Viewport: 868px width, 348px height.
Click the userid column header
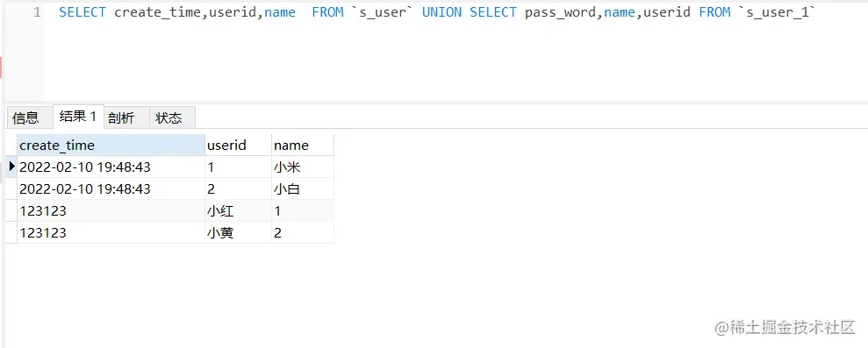(x=238, y=145)
